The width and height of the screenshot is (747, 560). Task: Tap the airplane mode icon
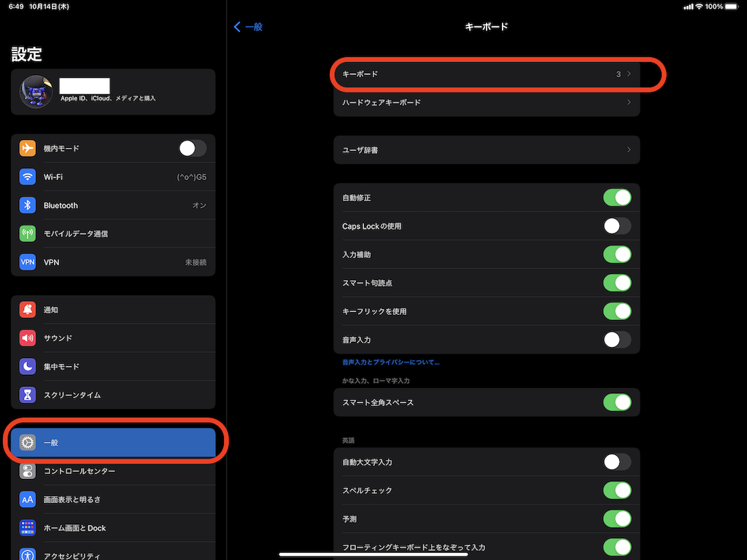click(28, 148)
